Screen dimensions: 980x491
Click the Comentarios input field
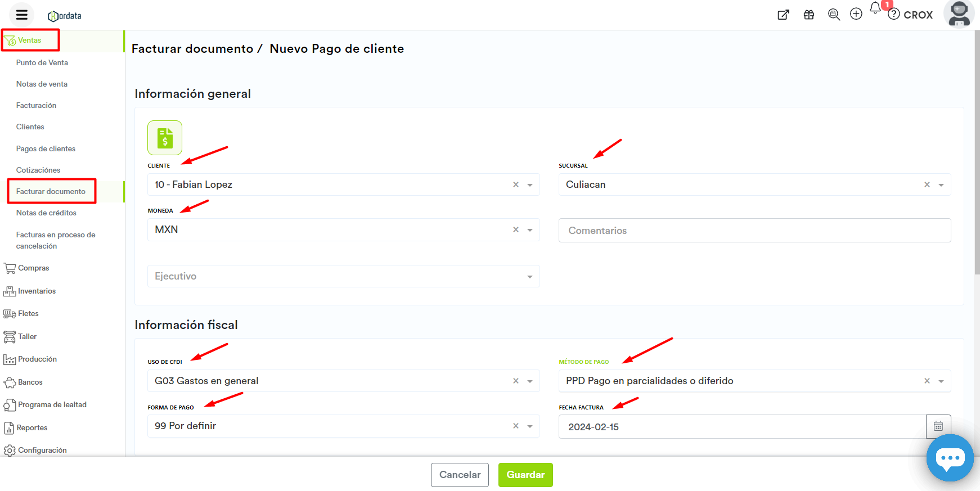tap(754, 231)
